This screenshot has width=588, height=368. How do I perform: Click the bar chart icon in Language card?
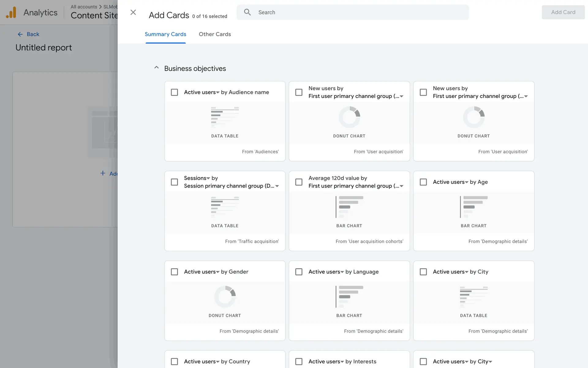coord(349,297)
